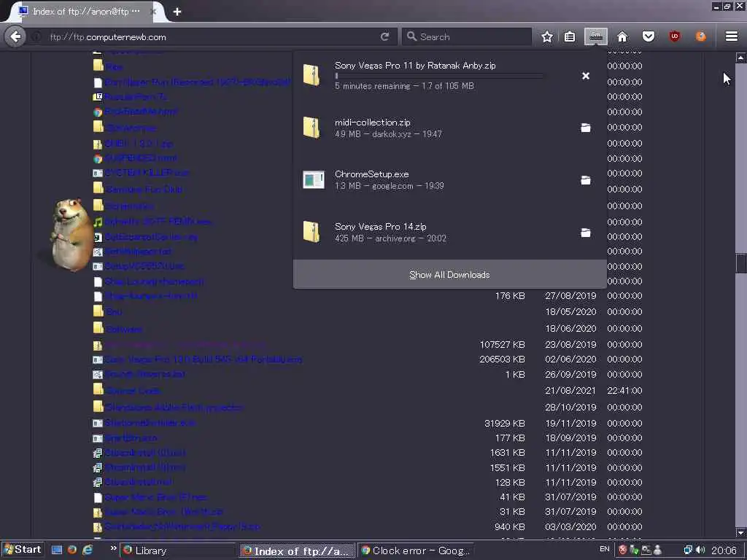Click Show All Downloads
747x560 pixels.
(x=449, y=275)
